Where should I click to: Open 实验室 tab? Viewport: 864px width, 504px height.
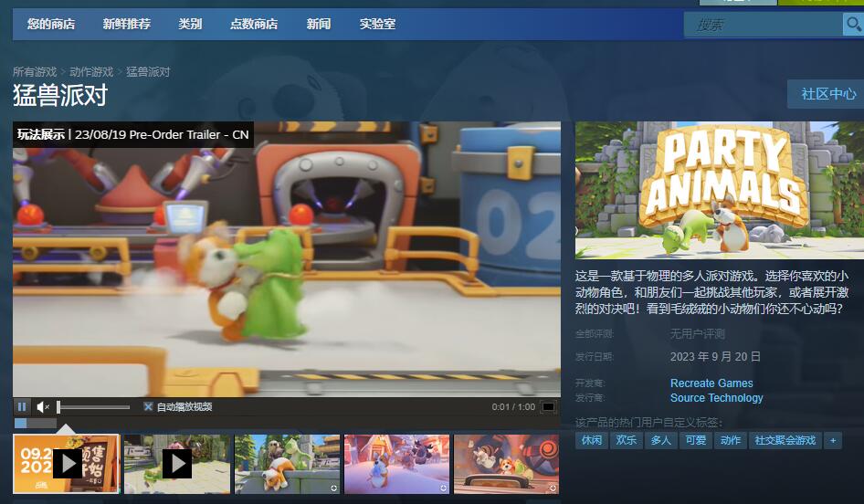[x=377, y=24]
